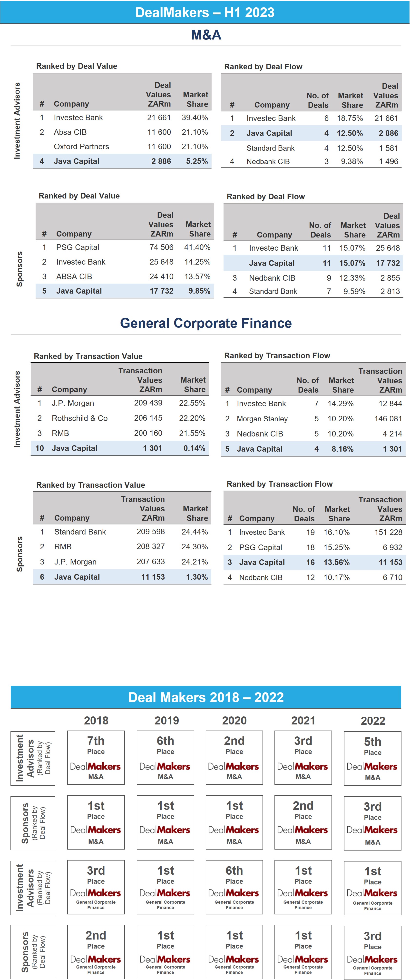Select the Oxford Partners row

[x=122, y=147]
